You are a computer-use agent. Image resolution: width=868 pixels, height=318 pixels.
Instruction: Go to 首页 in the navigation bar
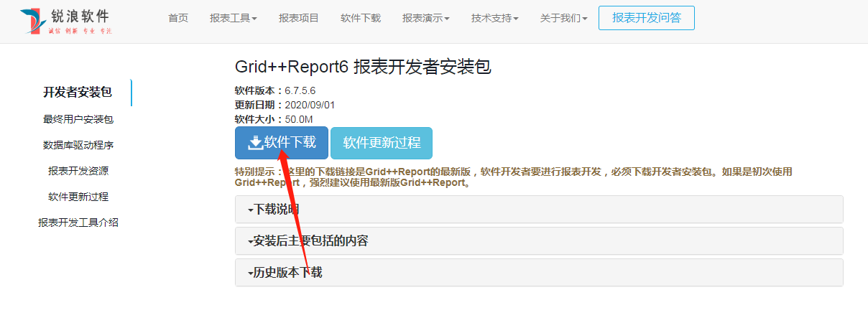point(178,18)
